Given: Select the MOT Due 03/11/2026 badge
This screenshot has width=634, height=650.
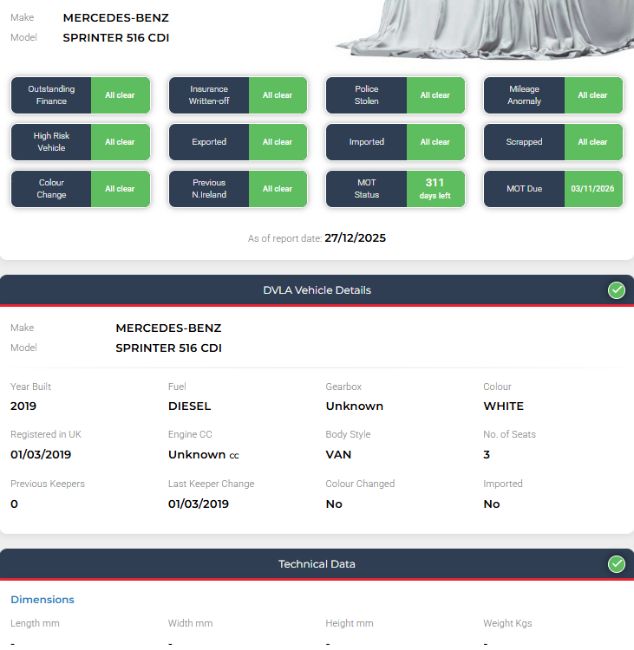Looking at the screenshot, I should point(553,189).
